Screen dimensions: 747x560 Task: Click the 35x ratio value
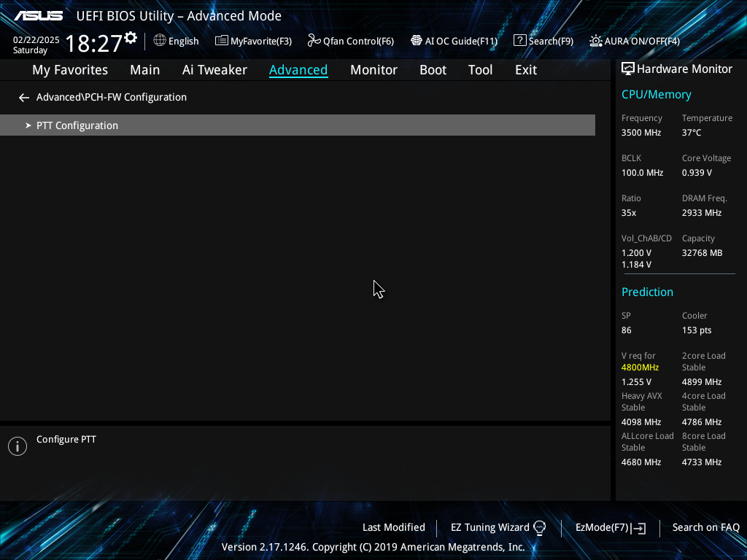(x=628, y=213)
